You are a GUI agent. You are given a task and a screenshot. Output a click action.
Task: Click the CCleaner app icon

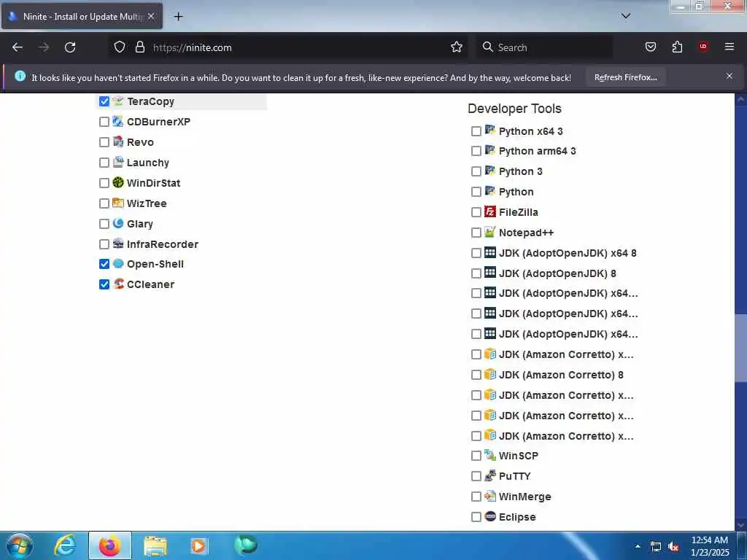pyautogui.click(x=118, y=284)
